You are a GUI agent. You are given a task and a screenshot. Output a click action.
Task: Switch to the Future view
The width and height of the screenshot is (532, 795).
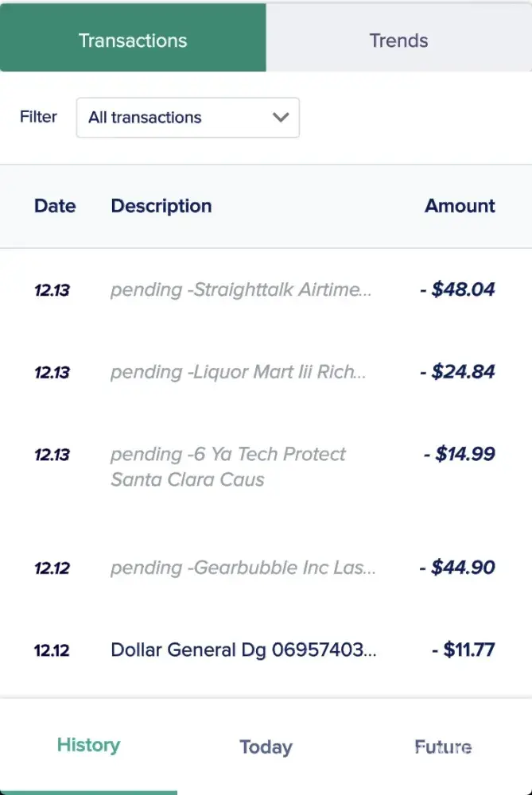443,747
